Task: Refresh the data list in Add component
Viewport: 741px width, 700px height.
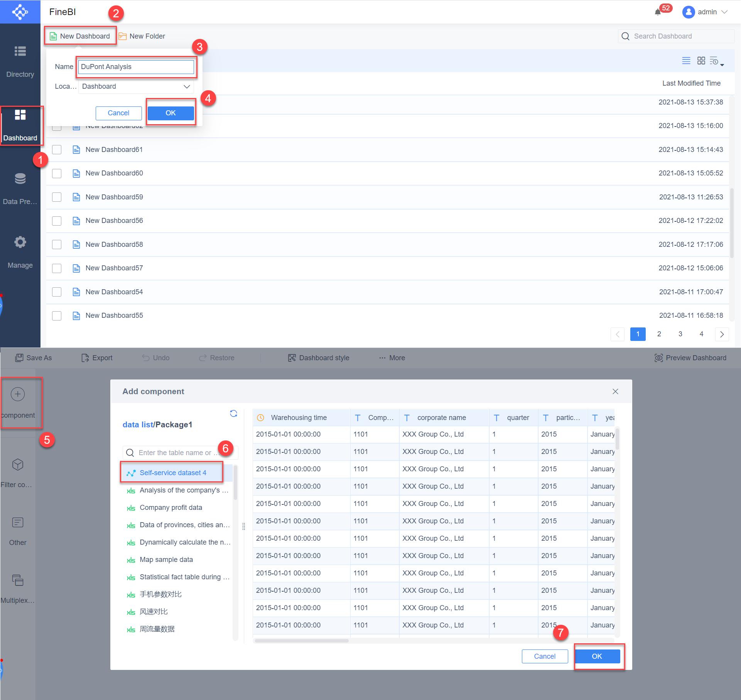Action: click(233, 413)
